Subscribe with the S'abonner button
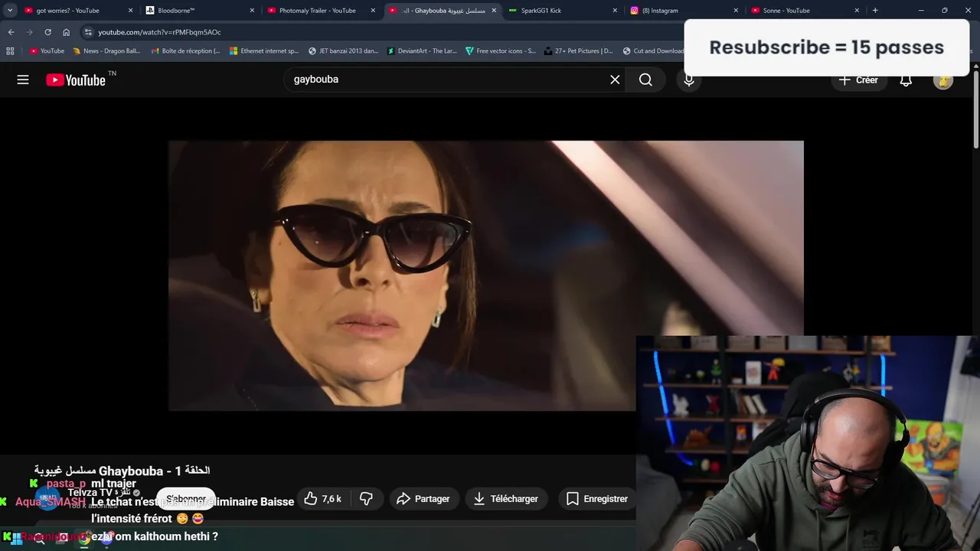Image resolution: width=980 pixels, height=551 pixels. click(x=186, y=499)
